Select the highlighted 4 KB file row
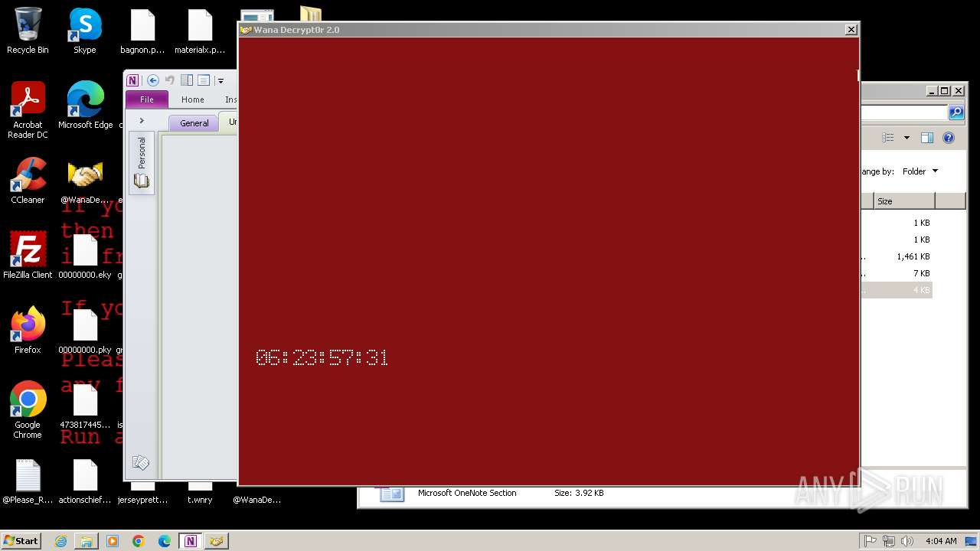Screen dimensions: 980x551 tap(896, 290)
